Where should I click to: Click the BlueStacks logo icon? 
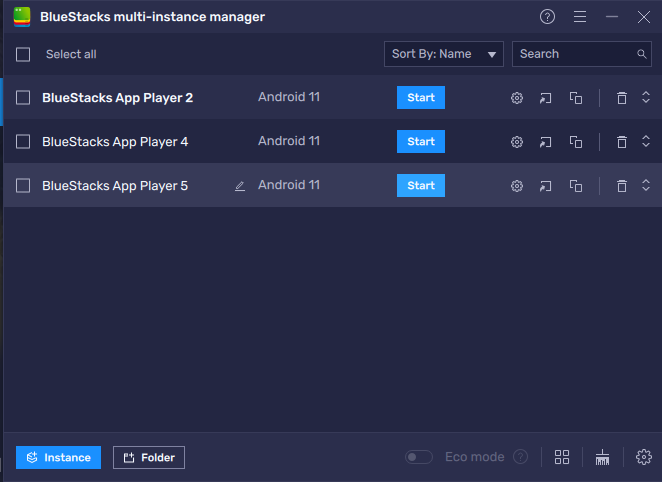coord(22,17)
